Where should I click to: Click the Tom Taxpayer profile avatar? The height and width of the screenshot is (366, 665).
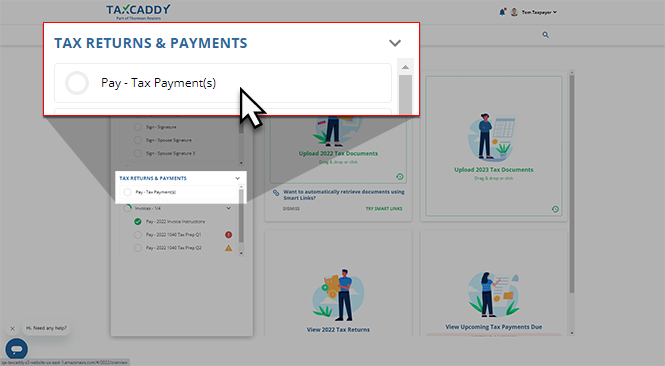514,12
